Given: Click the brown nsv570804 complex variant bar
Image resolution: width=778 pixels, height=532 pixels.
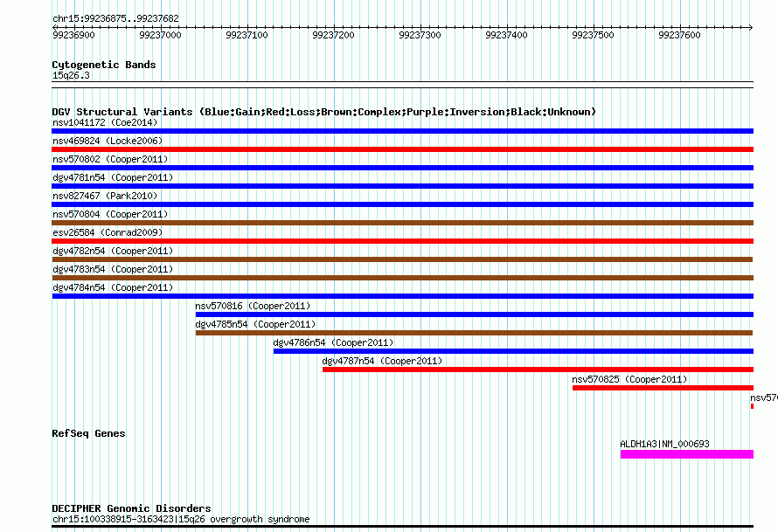Looking at the screenshot, I should pyautogui.click(x=402, y=223).
